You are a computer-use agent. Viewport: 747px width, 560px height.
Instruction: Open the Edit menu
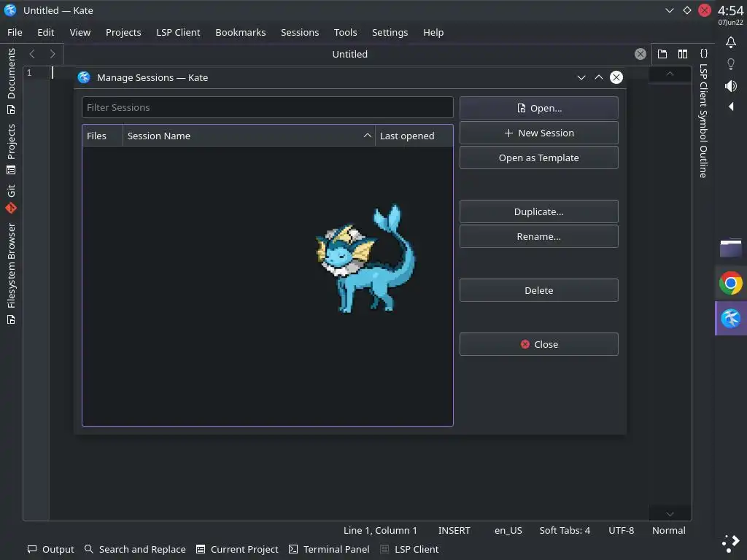click(46, 32)
